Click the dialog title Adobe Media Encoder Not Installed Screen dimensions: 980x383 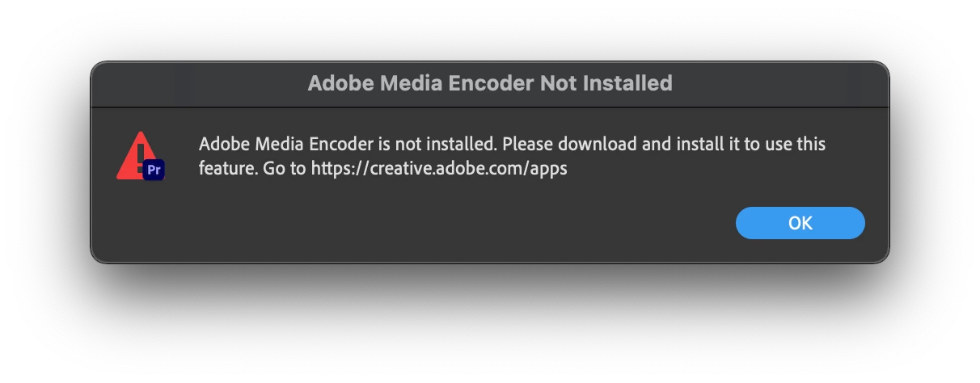[490, 83]
